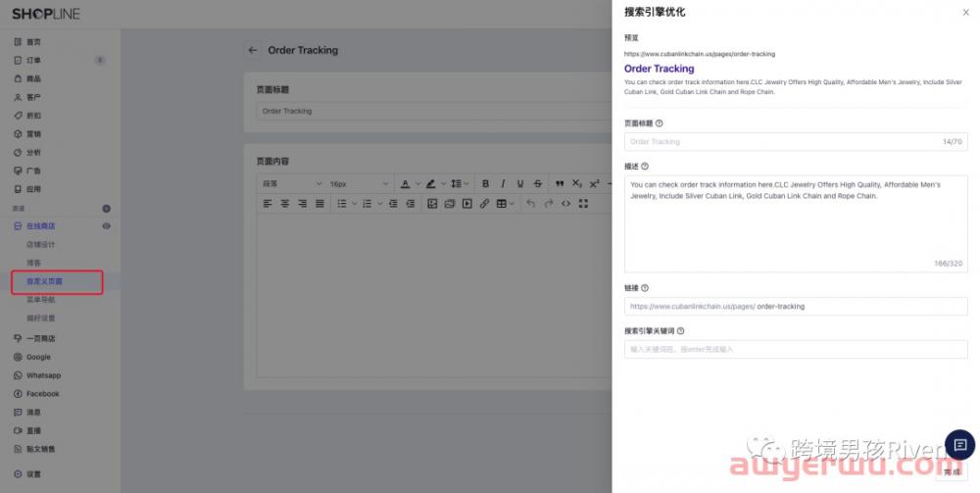This screenshot has width=980, height=493.
Task: Click the 搜索引擎关键词 input field
Action: (795, 349)
